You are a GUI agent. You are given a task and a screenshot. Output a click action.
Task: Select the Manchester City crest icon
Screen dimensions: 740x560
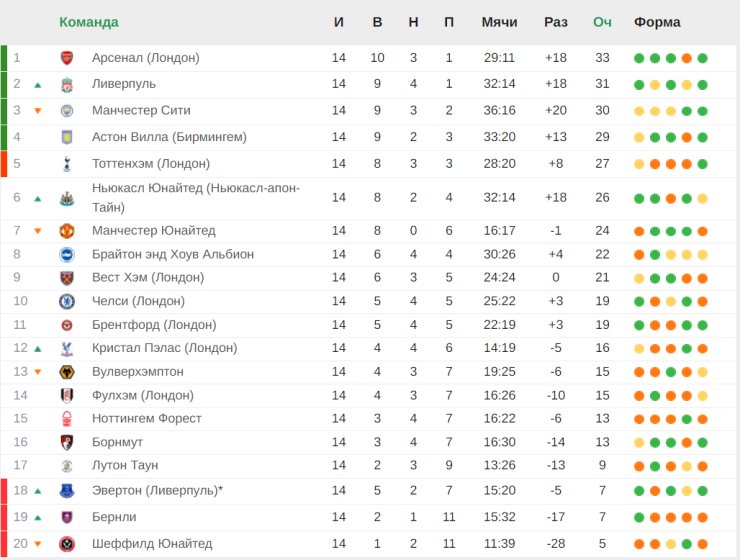coord(67,111)
